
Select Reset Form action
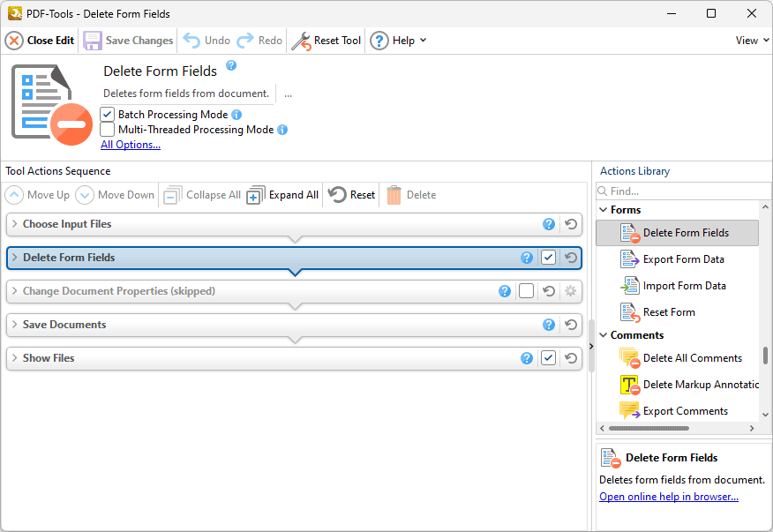[678, 312]
